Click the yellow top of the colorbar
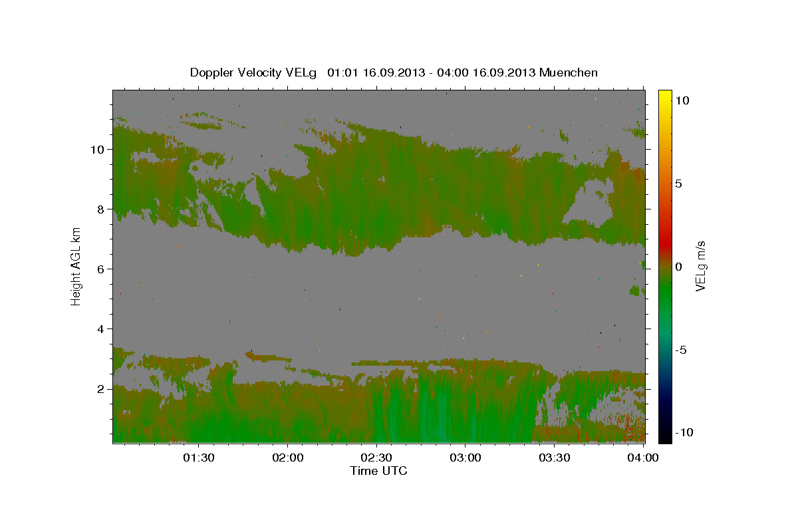 pyautogui.click(x=665, y=94)
